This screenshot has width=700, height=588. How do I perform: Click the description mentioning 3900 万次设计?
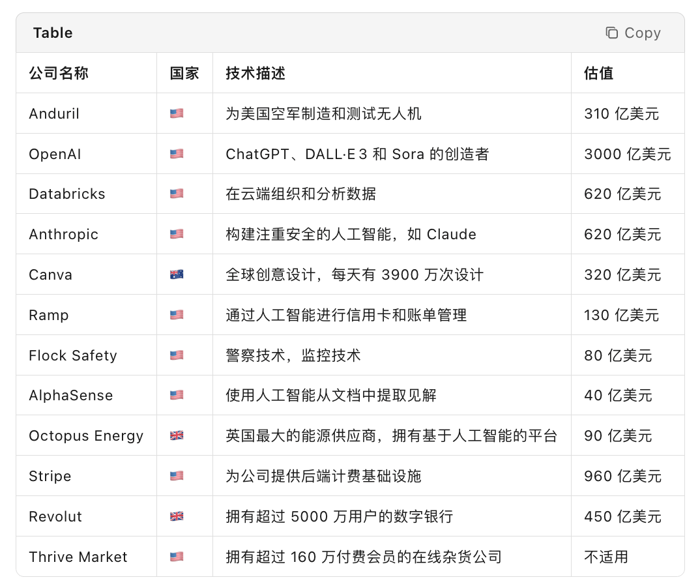[355, 274]
